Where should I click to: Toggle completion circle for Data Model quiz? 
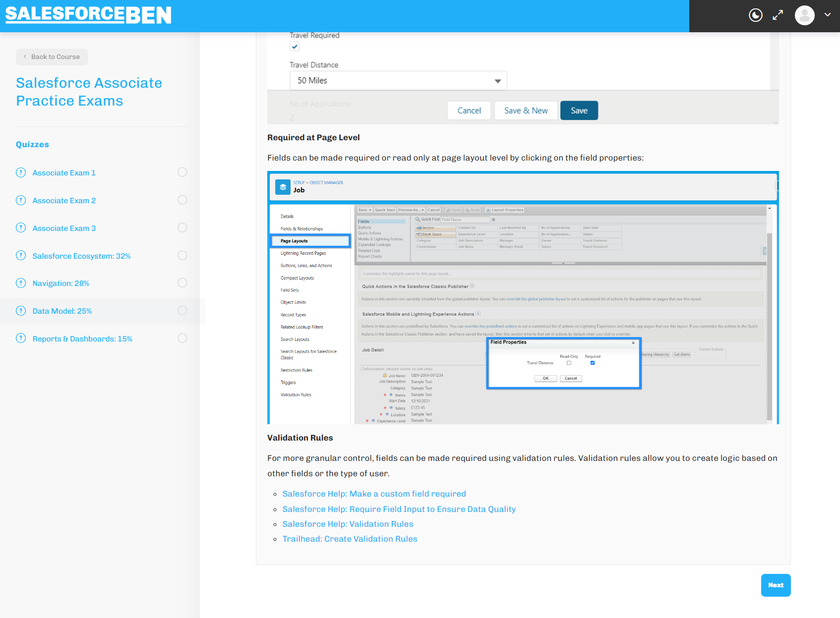182,310
